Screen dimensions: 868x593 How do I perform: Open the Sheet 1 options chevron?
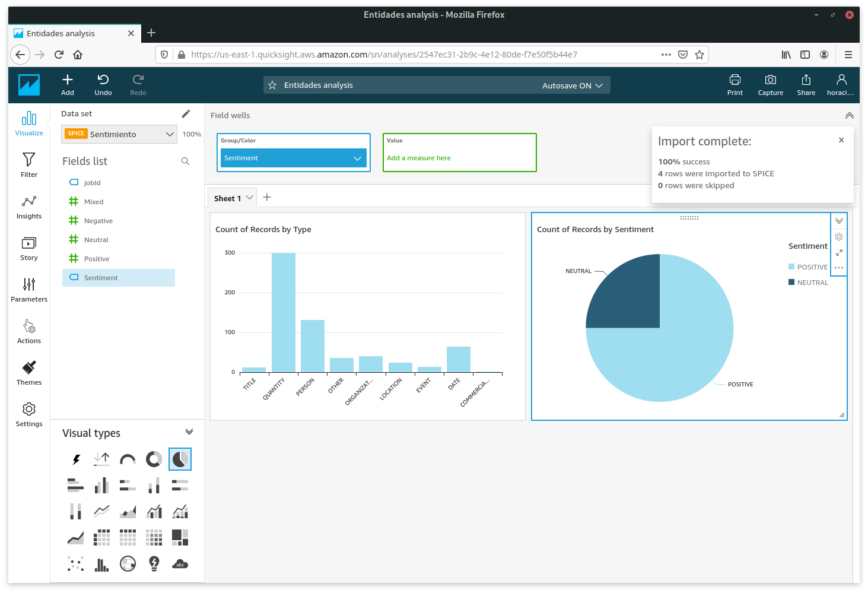[x=250, y=197]
